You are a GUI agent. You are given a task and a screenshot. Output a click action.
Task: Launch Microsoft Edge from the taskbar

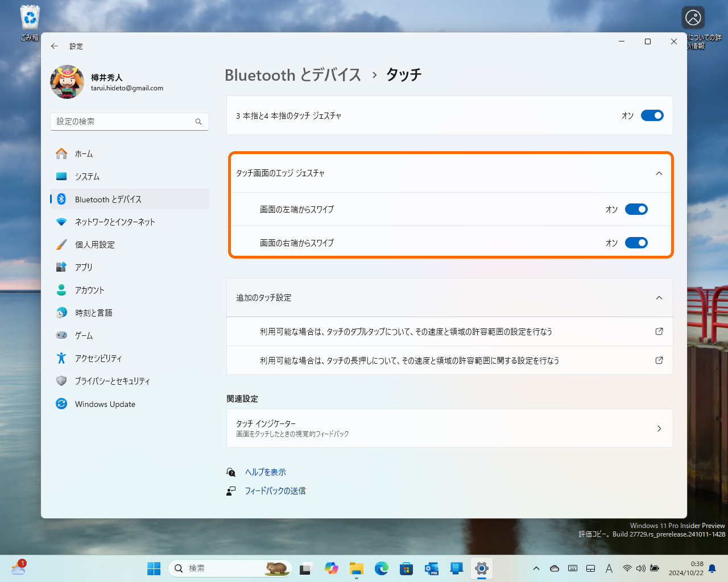tap(381, 568)
